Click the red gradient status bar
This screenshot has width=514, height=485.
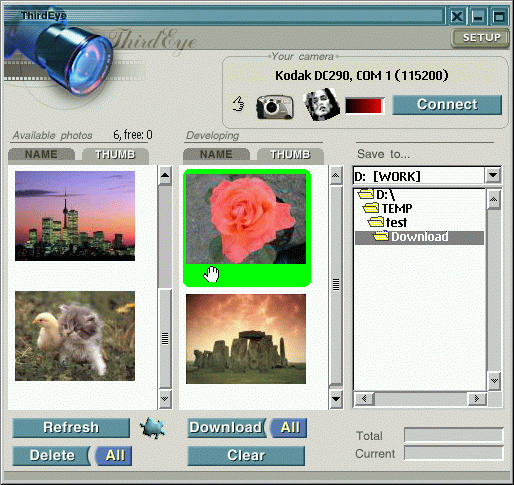(365, 106)
